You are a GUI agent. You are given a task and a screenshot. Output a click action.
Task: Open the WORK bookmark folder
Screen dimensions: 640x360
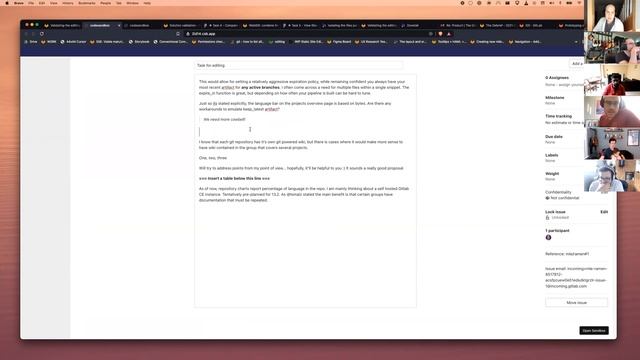(x=49, y=42)
